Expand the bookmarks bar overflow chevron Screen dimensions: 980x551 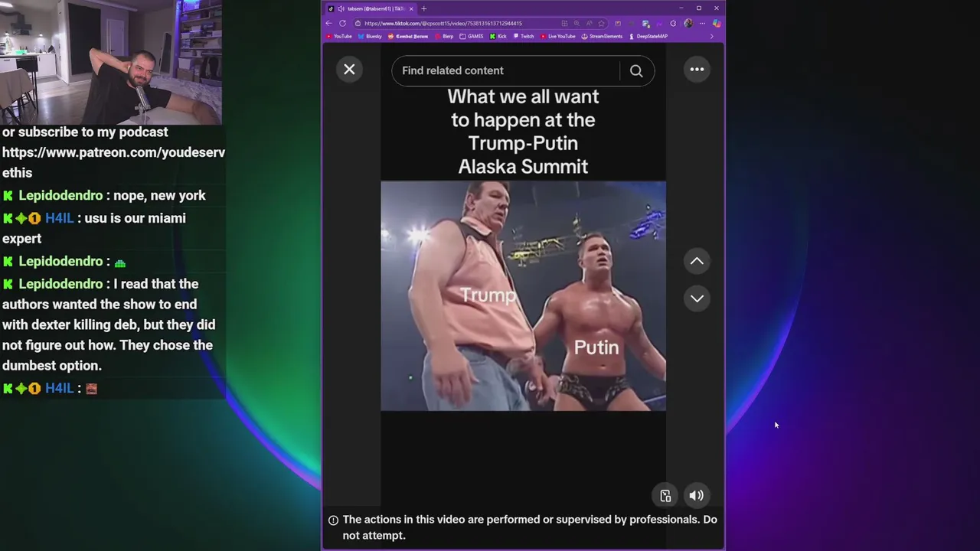click(712, 36)
